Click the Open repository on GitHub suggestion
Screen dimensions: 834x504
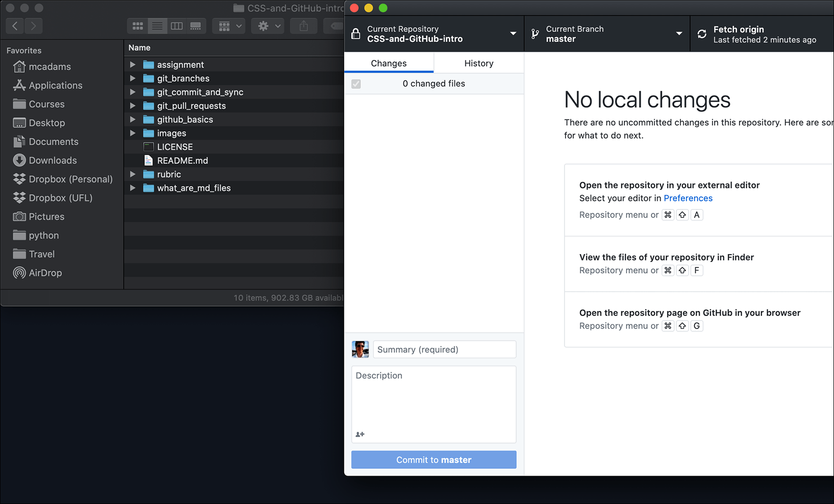(699, 319)
